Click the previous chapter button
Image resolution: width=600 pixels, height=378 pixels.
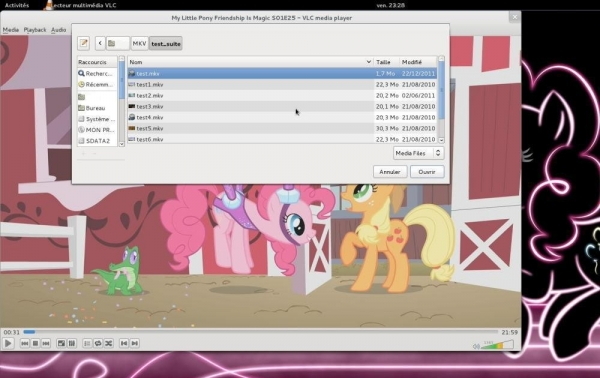point(124,343)
